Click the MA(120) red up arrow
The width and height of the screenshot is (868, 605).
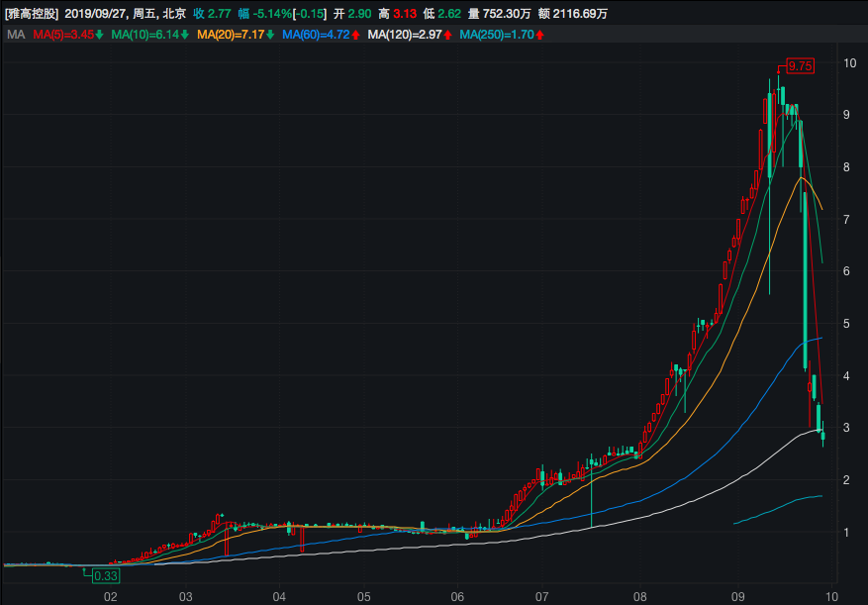tap(448, 35)
